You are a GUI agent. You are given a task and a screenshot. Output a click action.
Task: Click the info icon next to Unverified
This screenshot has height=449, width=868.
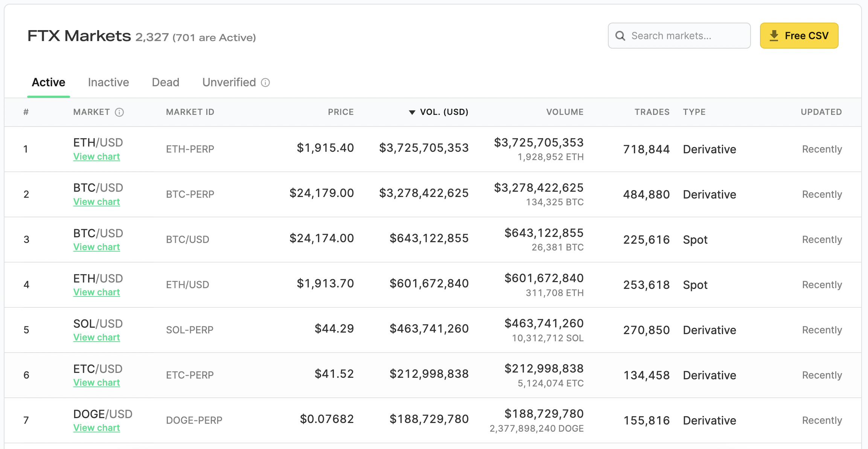pyautogui.click(x=265, y=82)
